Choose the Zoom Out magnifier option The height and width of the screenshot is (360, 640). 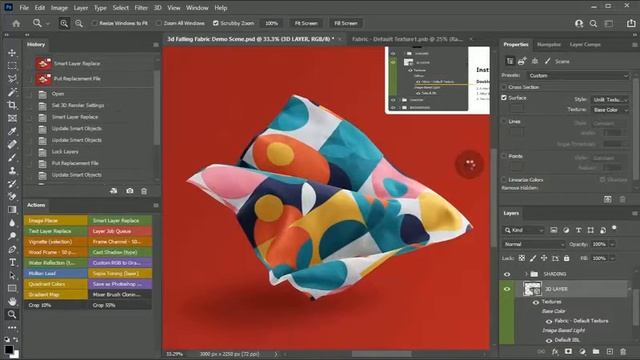(x=79, y=23)
